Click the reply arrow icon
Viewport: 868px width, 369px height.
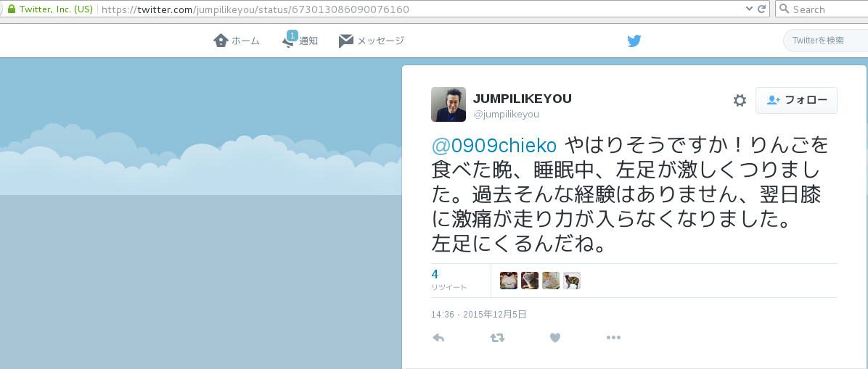pos(438,338)
